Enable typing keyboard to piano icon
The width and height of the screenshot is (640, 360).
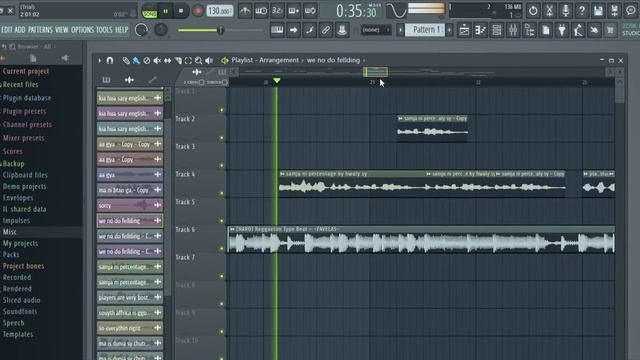(x=277, y=30)
